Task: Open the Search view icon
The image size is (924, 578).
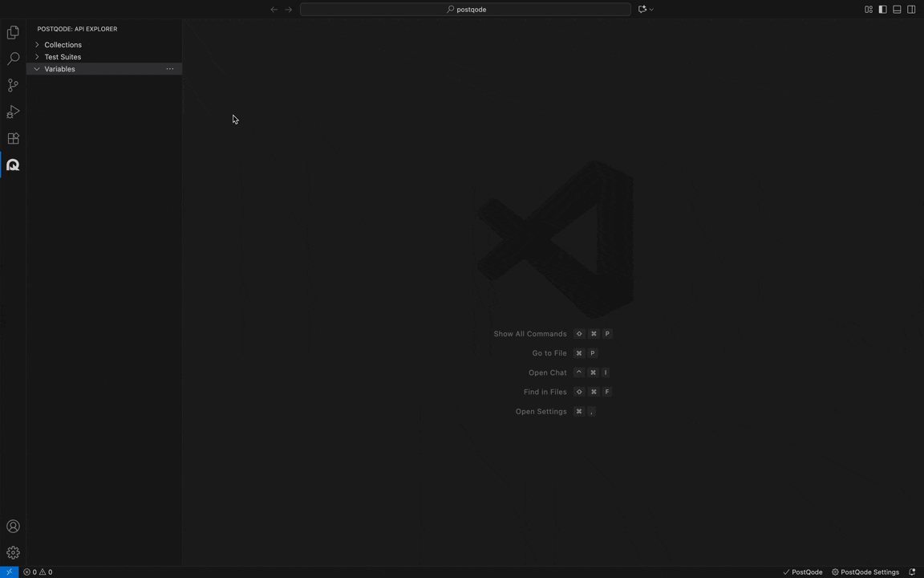Action: [x=13, y=59]
